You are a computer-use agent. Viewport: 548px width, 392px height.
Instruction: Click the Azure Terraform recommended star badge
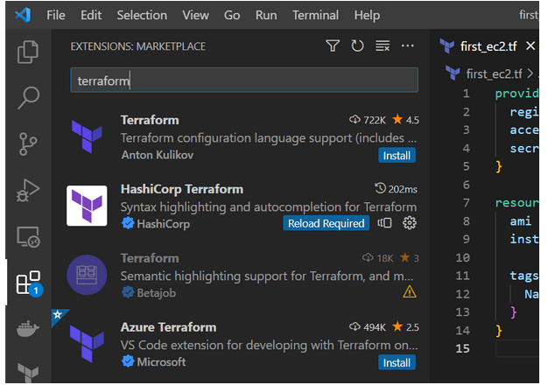point(58,315)
